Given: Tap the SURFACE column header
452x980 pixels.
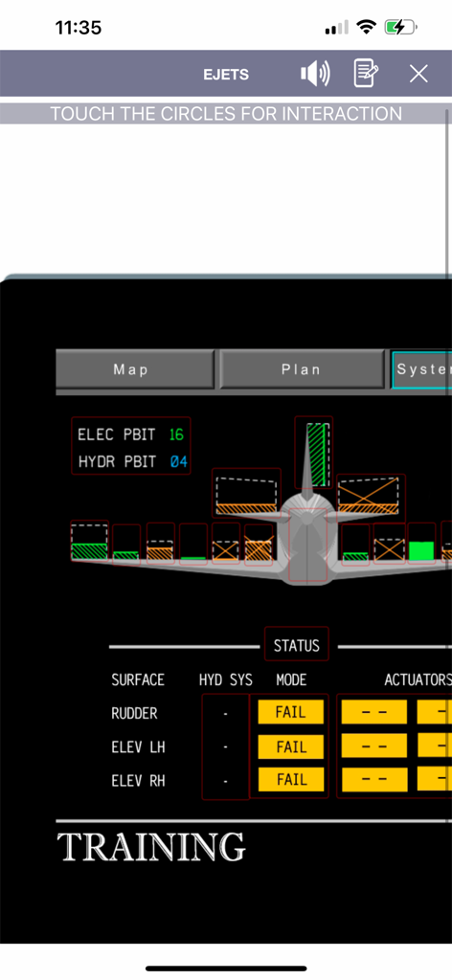Looking at the screenshot, I should [138, 679].
